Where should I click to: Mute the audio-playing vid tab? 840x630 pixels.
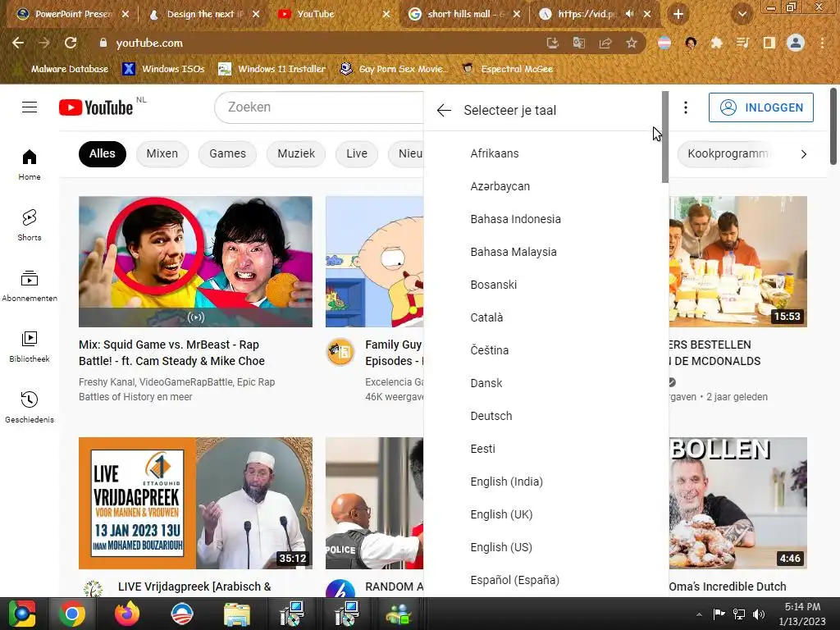(x=630, y=14)
